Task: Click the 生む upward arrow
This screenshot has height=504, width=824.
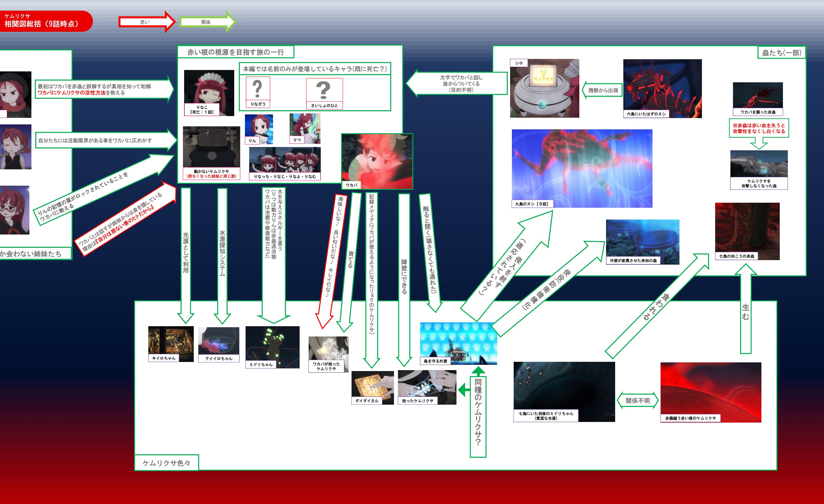Action: 745,313
